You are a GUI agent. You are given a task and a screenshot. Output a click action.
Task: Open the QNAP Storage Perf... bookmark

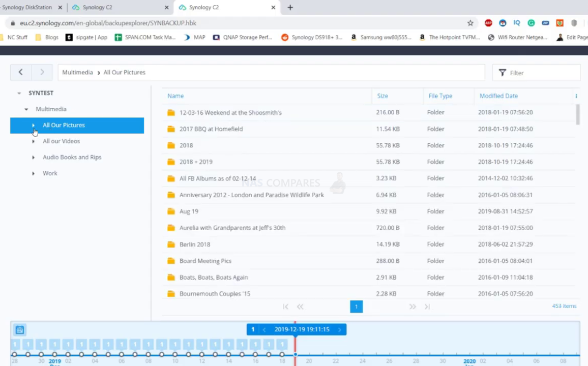[x=243, y=37]
